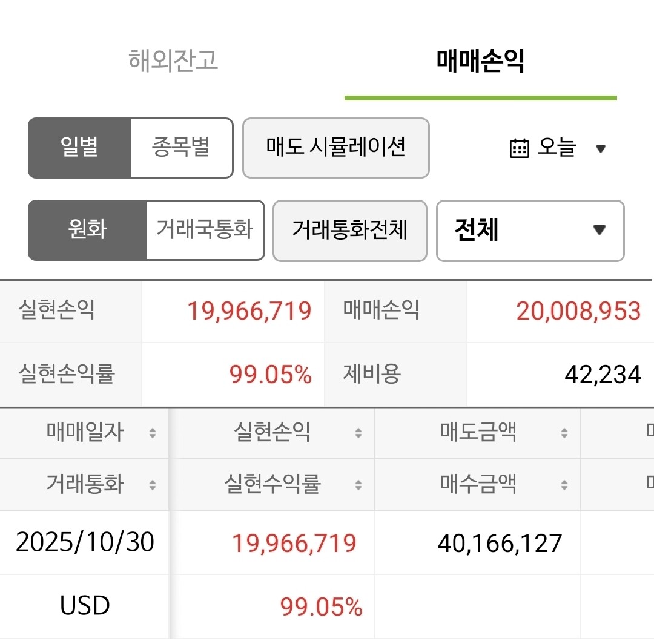
Task: Open the 해외잔고 tab
Action: [173, 61]
